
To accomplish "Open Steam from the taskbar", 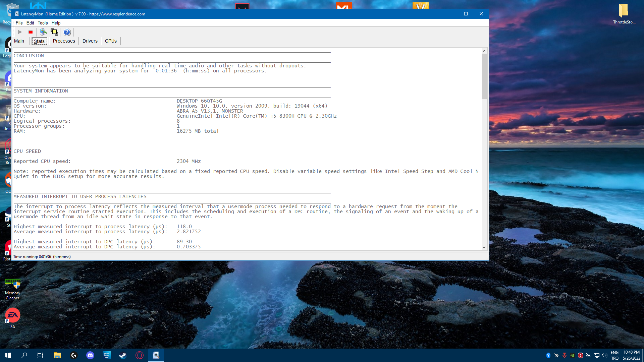I will click(123, 355).
